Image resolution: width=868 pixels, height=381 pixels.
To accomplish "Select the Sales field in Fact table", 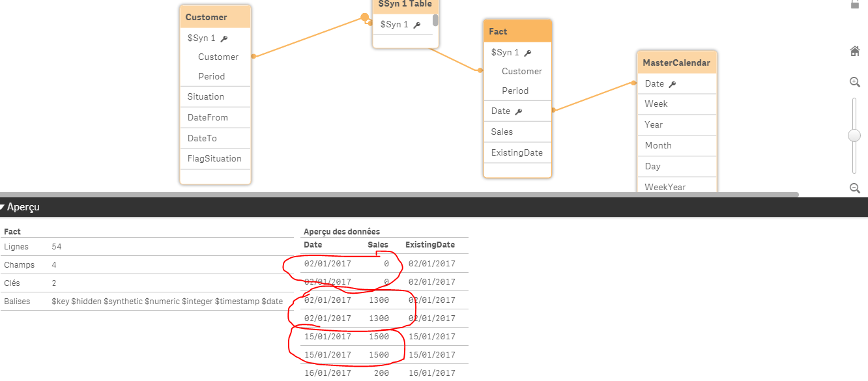I will (x=502, y=132).
